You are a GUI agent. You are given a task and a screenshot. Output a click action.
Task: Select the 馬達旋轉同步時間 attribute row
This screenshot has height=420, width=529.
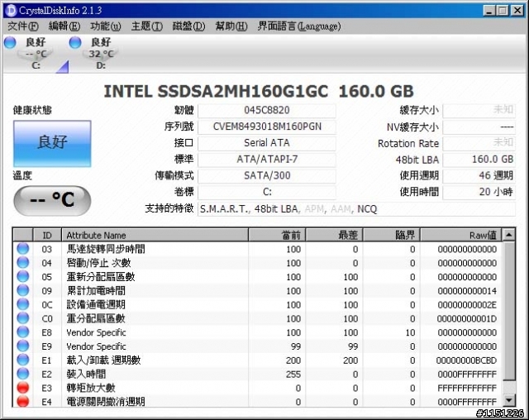click(x=257, y=249)
